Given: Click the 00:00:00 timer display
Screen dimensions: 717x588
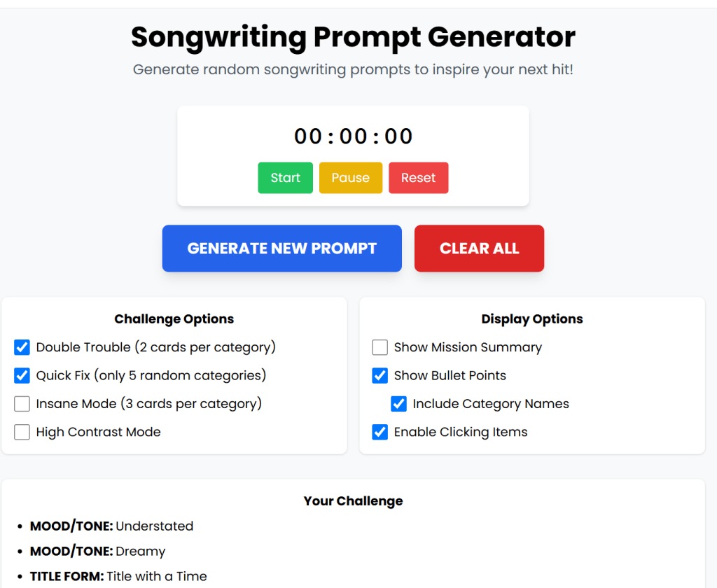Looking at the screenshot, I should tap(353, 136).
